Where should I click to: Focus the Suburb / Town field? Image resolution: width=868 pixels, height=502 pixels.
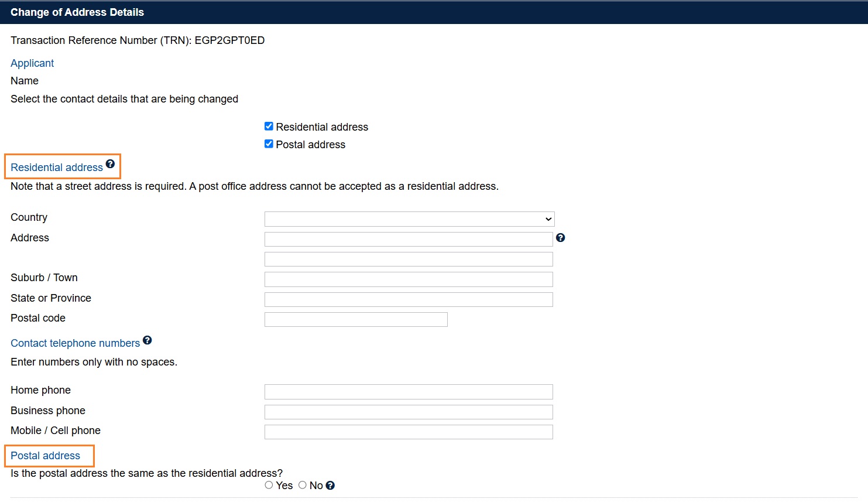(409, 279)
